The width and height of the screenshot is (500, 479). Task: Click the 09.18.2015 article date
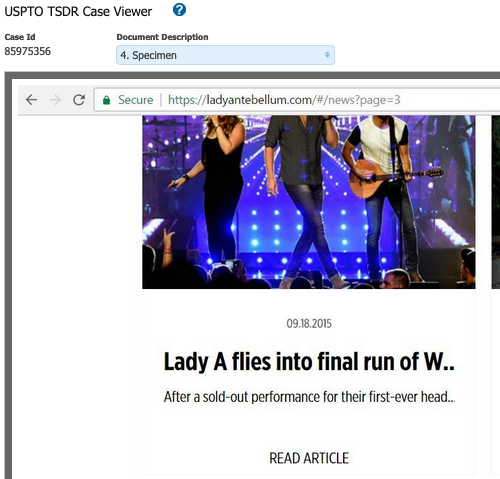309,324
